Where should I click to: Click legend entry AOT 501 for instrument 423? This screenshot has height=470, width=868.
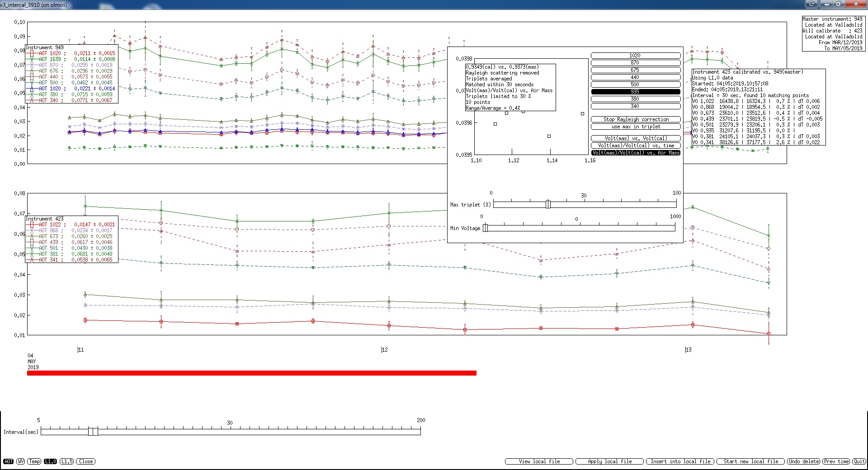(71, 248)
